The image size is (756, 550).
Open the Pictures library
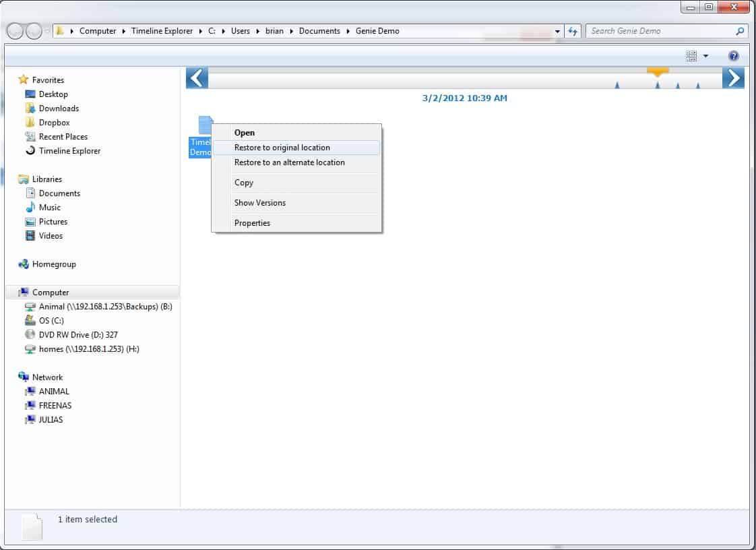click(53, 222)
